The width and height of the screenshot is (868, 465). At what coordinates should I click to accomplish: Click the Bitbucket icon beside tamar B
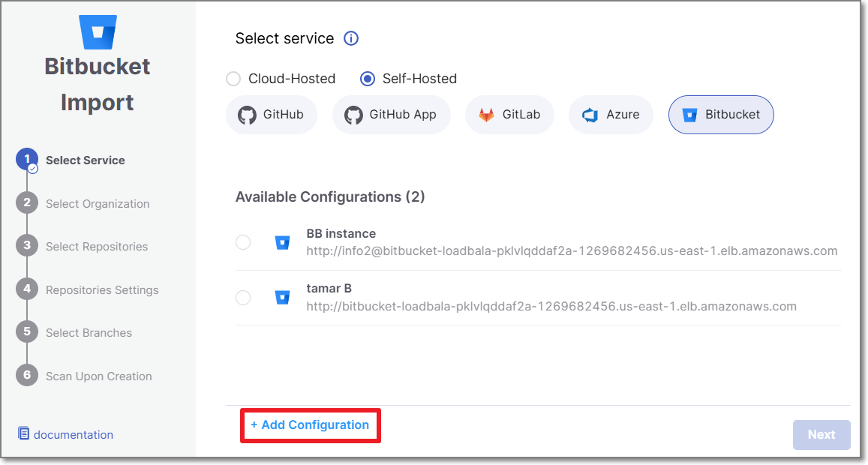tap(282, 297)
